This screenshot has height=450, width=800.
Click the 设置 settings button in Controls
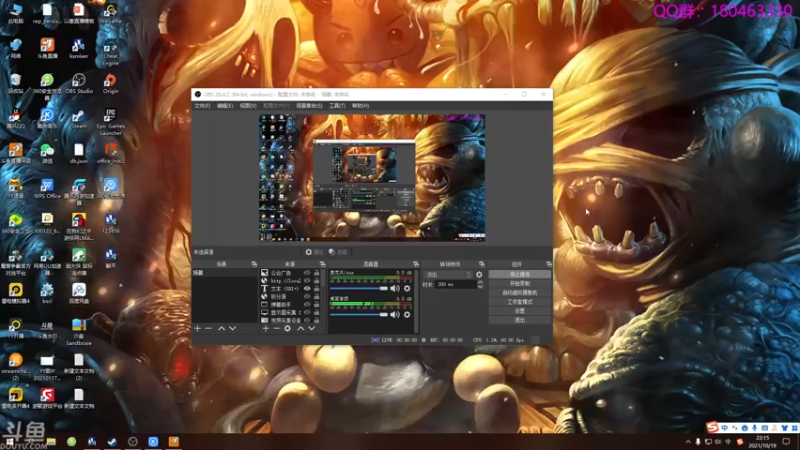click(x=519, y=311)
